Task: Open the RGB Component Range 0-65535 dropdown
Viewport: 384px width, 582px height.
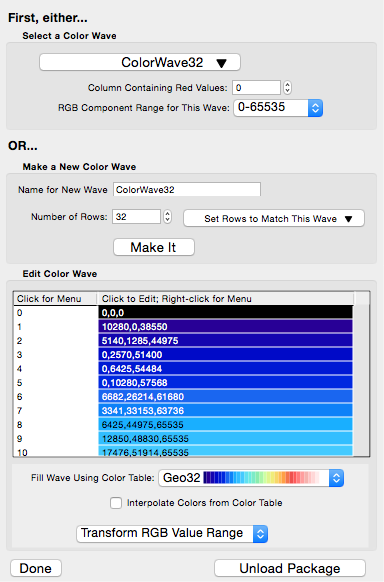Action: [278, 108]
